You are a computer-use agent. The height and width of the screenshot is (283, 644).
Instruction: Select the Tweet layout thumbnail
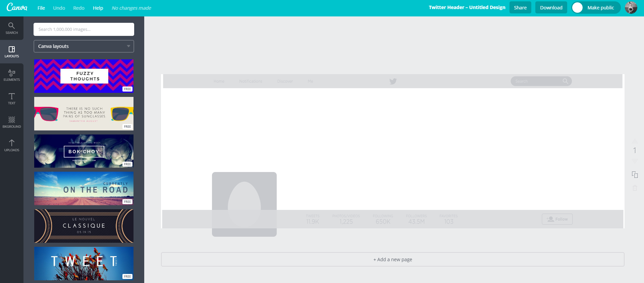tap(84, 264)
